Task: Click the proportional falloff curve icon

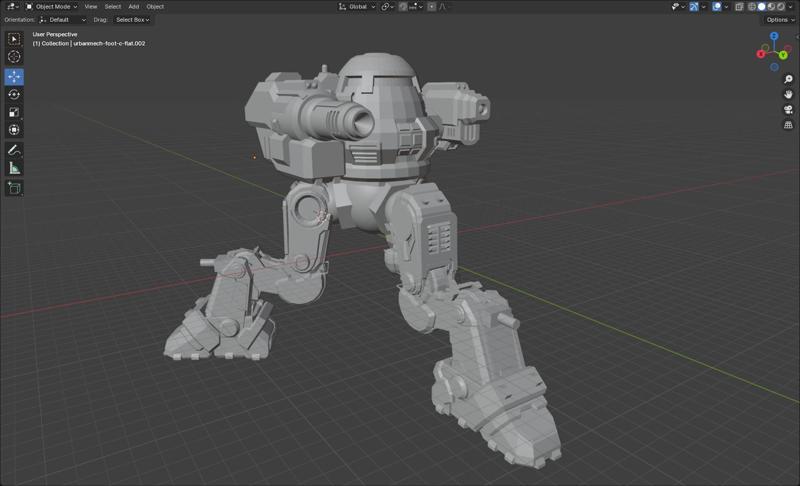Action: pyautogui.click(x=443, y=7)
